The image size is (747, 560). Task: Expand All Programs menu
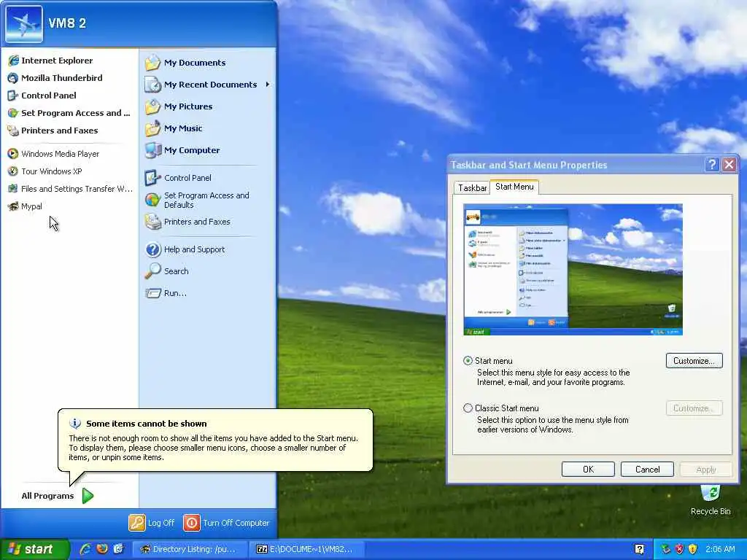pos(57,496)
